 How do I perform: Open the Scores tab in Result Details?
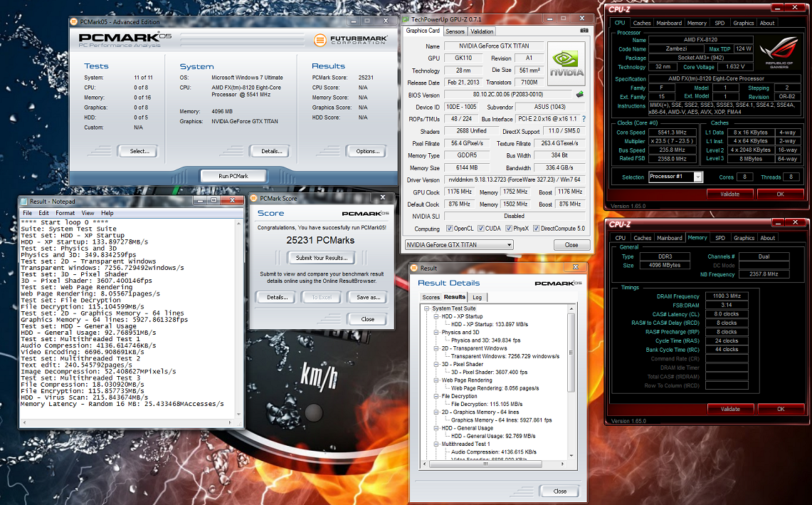pyautogui.click(x=431, y=297)
